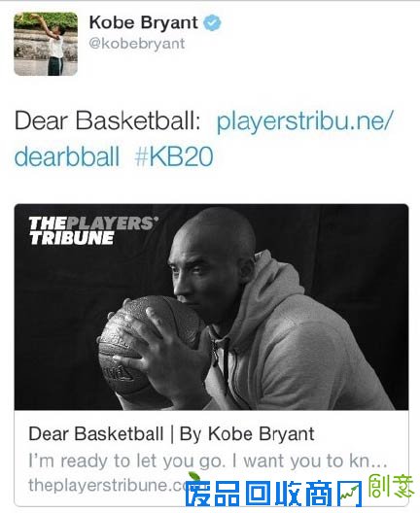This screenshot has height=513, width=420.
Task: Select the @kobebryant handle
Action: [137, 44]
